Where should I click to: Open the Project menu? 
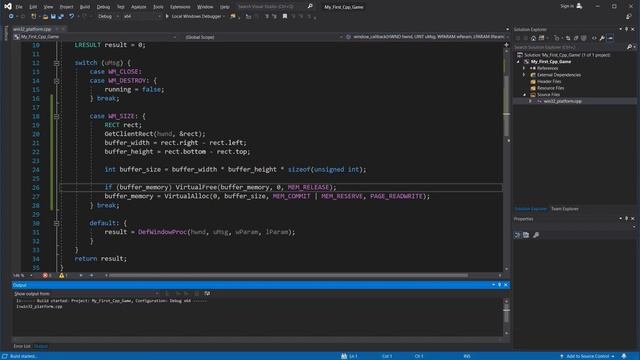tap(67, 7)
